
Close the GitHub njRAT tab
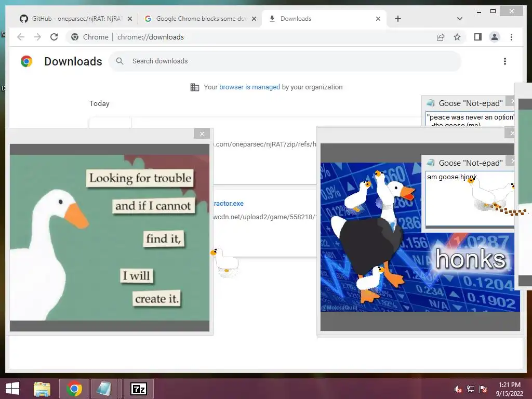click(129, 19)
